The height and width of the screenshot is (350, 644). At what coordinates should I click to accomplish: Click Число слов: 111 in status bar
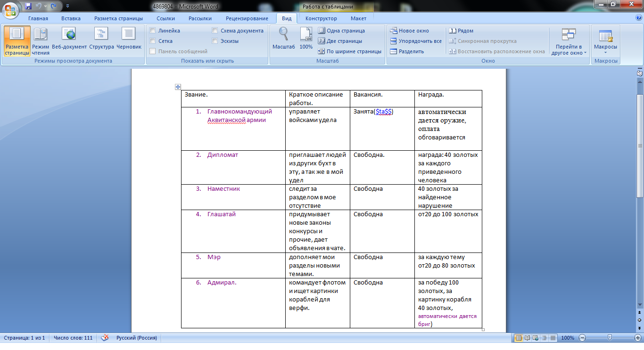point(73,338)
